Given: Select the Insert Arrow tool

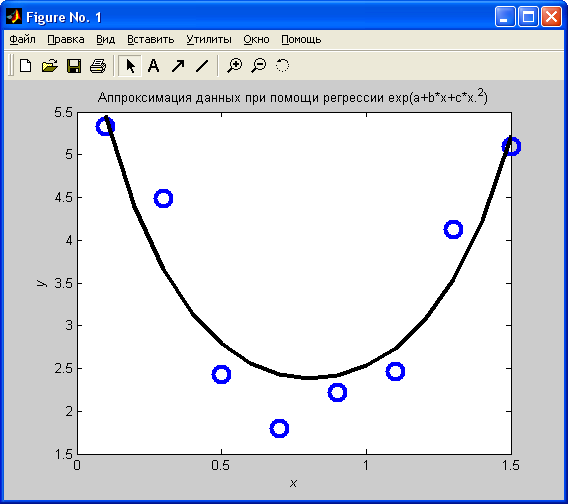Looking at the screenshot, I should [178, 66].
